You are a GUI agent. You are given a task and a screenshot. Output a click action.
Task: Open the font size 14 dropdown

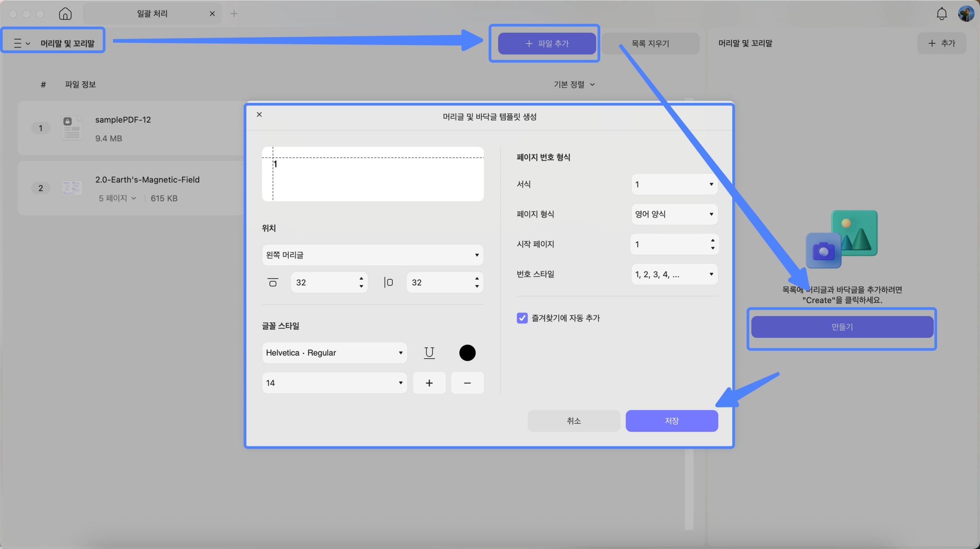(334, 383)
